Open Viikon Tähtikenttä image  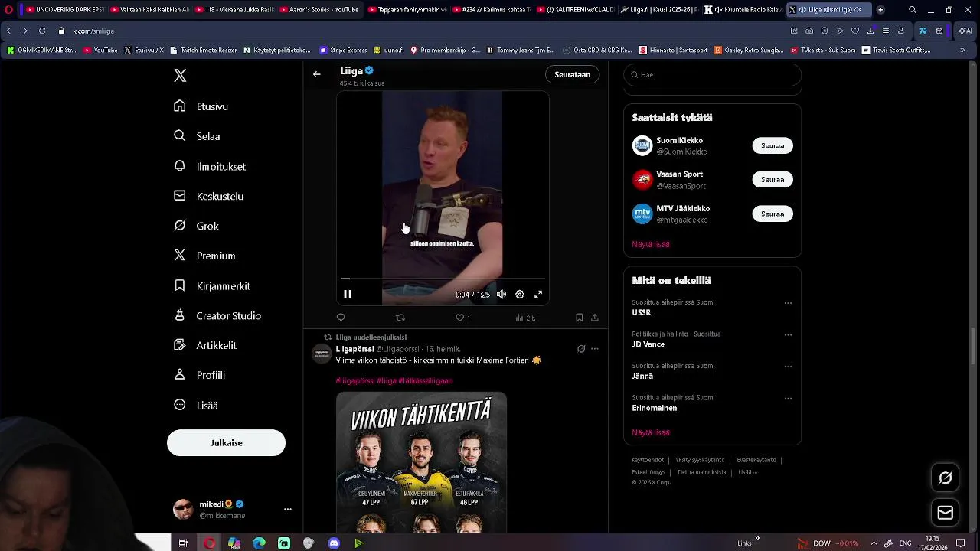pyautogui.click(x=421, y=462)
